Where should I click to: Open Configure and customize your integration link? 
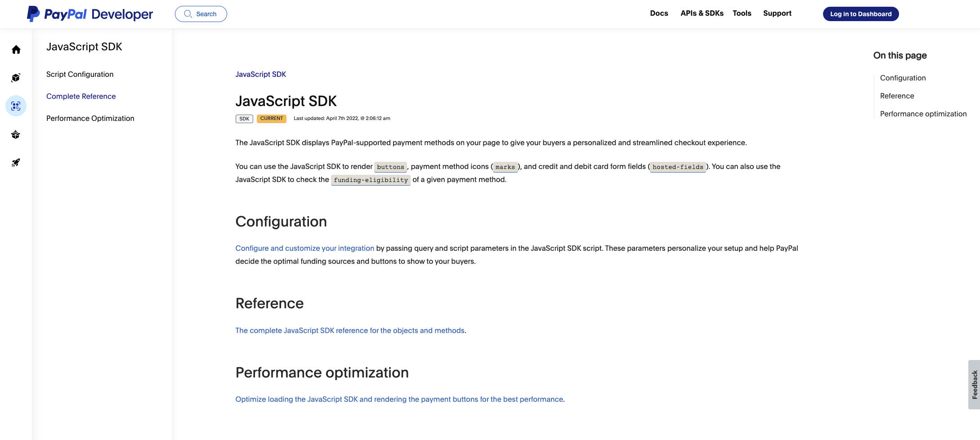click(305, 248)
